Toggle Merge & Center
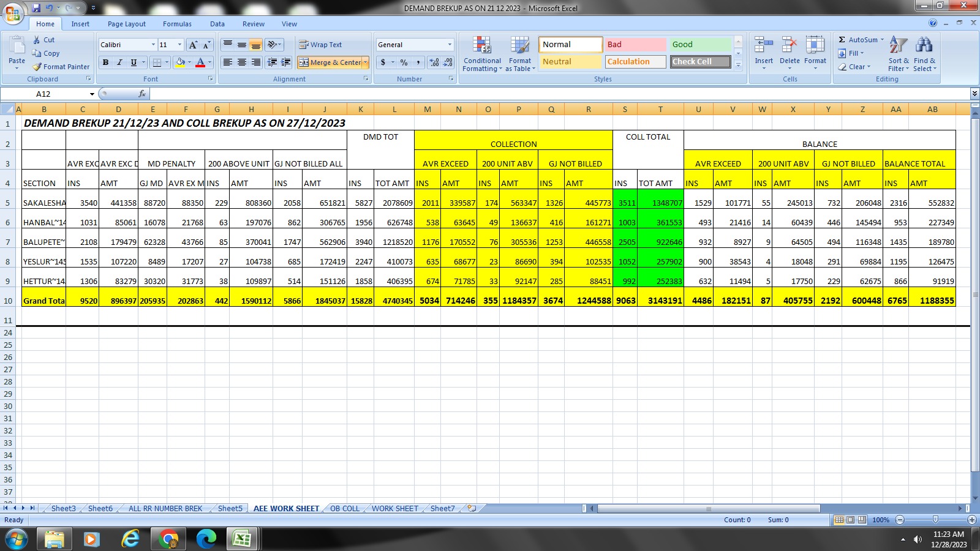The width and height of the screenshot is (980, 551). pyautogui.click(x=330, y=62)
